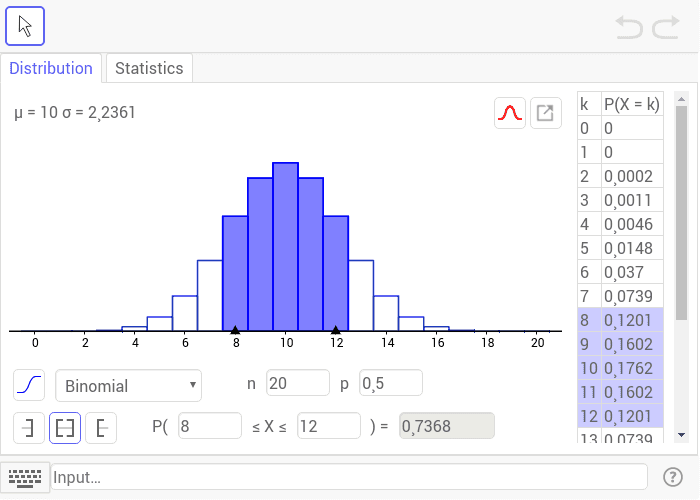
Task: Click the probability table scrollbar thumb
Action: click(681, 213)
